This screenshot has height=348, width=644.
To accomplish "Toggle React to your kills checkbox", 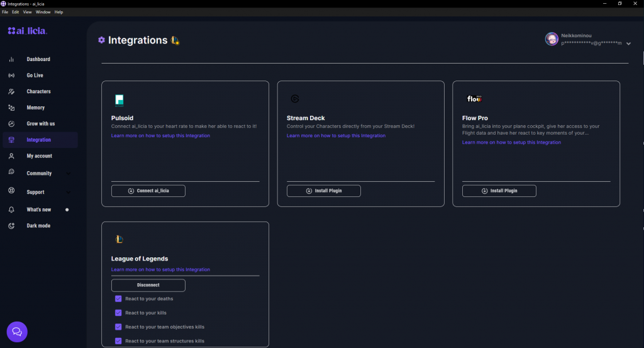I will click(118, 313).
